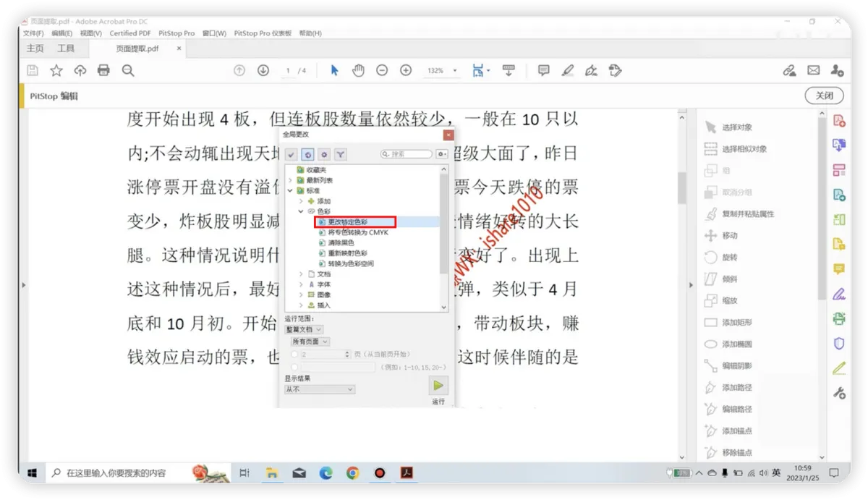Choose the 选择相似对象 tool
Screen dimensions: 868x500
736,149
